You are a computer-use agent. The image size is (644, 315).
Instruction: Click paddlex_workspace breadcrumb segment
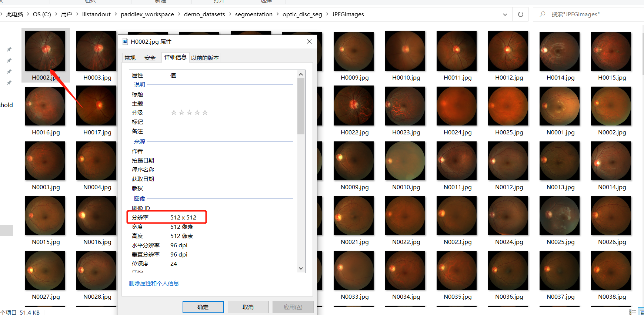(x=147, y=14)
